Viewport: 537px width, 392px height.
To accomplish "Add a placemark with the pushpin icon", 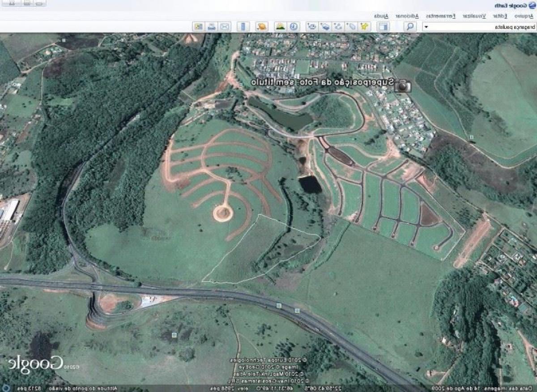I will (365, 26).
